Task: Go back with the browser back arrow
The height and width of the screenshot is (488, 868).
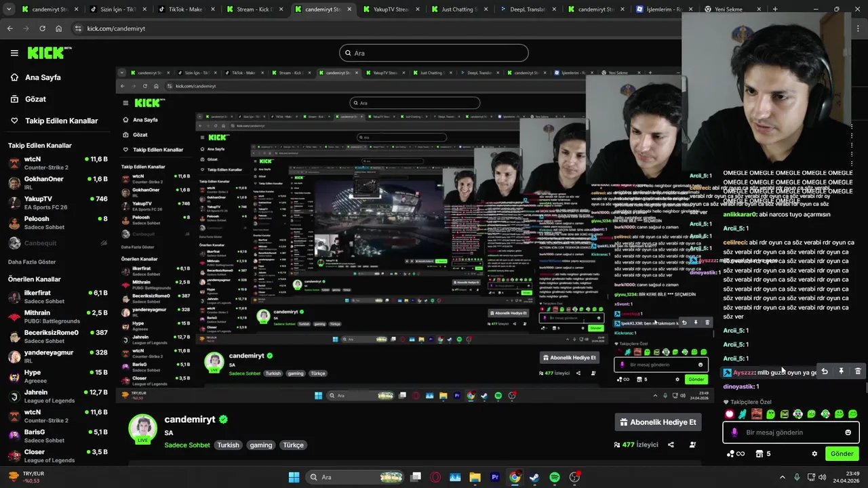Action: pyautogui.click(x=9, y=28)
